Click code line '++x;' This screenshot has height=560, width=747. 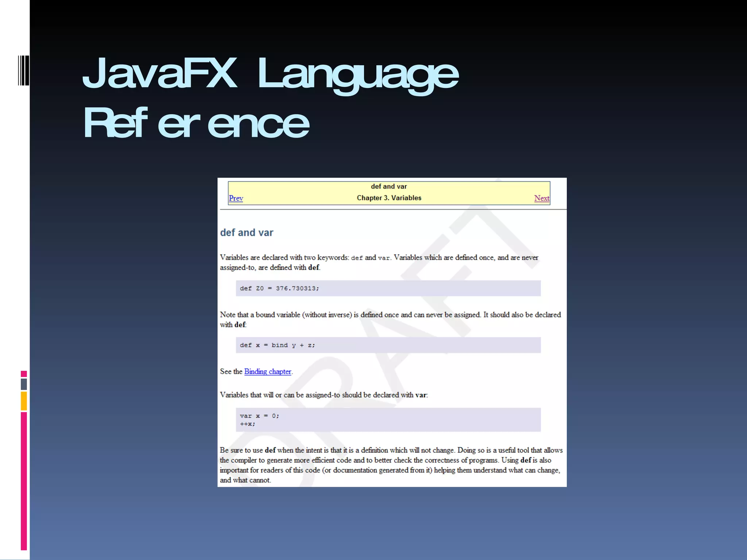click(x=248, y=424)
